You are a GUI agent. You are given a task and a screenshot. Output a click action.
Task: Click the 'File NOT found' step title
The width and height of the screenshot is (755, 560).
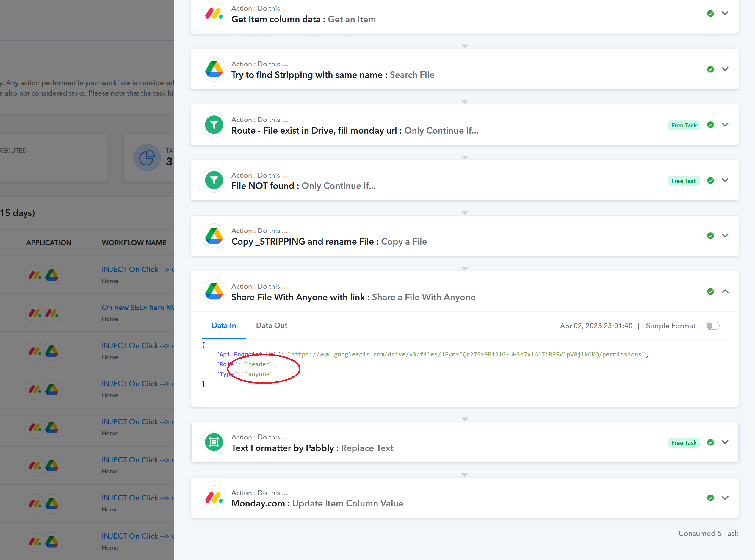coord(263,186)
